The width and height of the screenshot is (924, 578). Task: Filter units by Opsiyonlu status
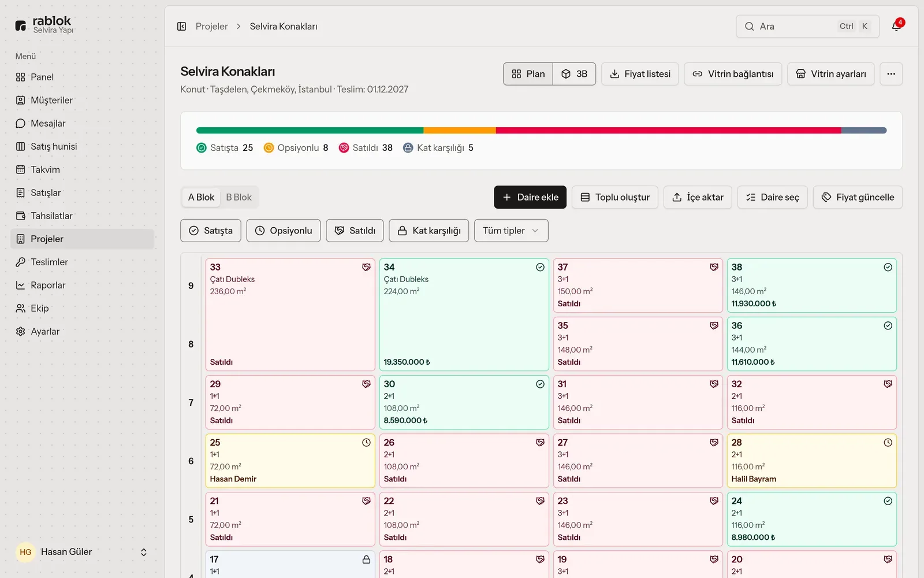point(284,231)
